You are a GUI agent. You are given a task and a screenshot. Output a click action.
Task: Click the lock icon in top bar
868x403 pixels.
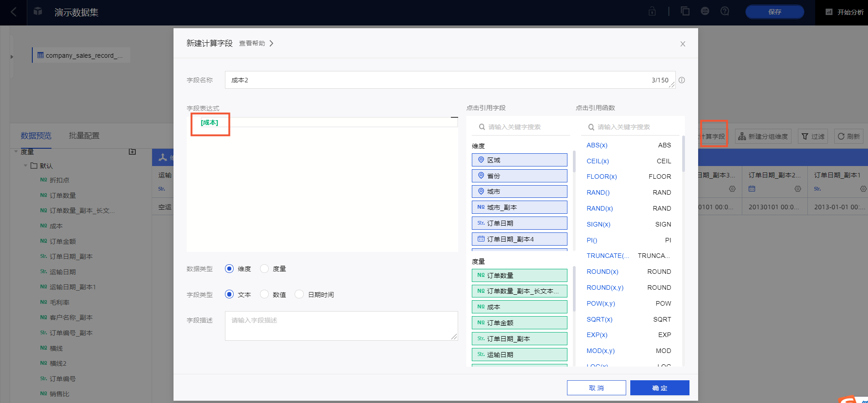coord(652,11)
